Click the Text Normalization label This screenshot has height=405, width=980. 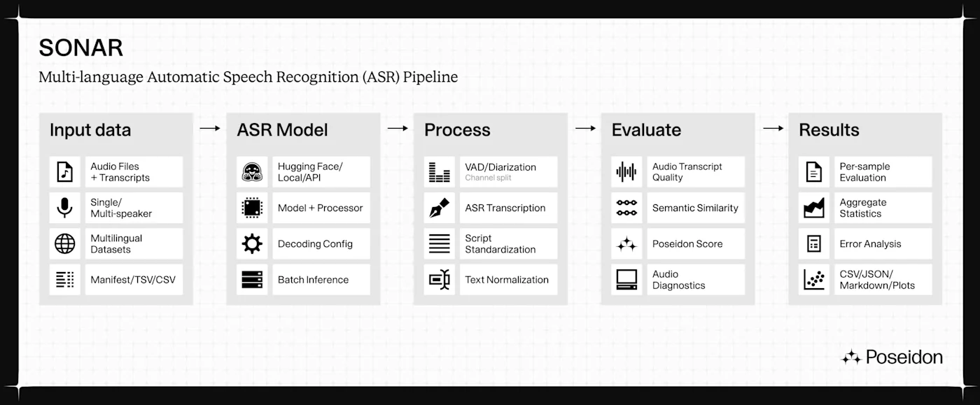507,280
